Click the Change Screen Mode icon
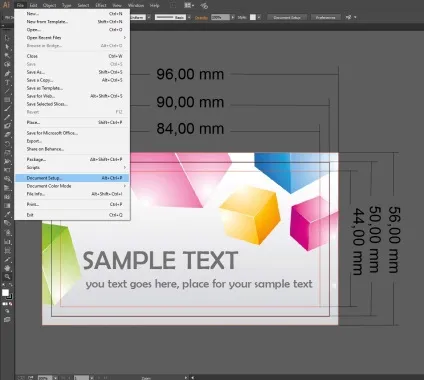 click(7, 319)
